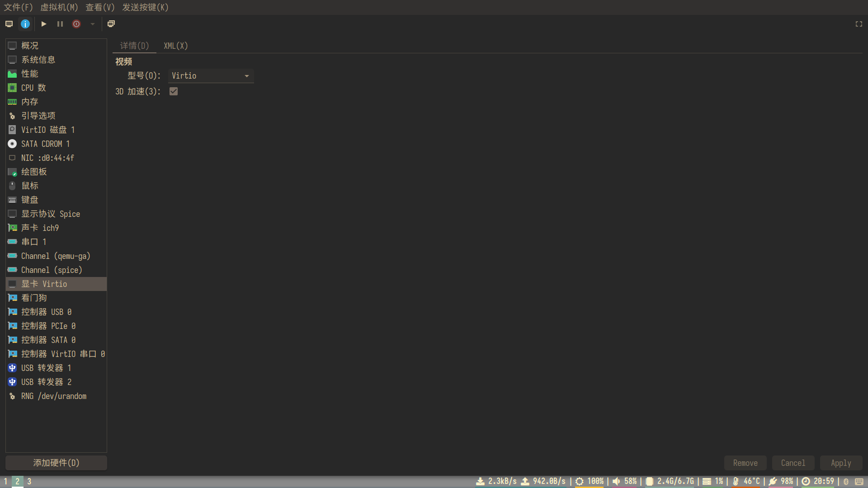Image resolution: width=868 pixels, height=488 pixels.
Task: Select the hardware details info icon
Action: coord(25,24)
